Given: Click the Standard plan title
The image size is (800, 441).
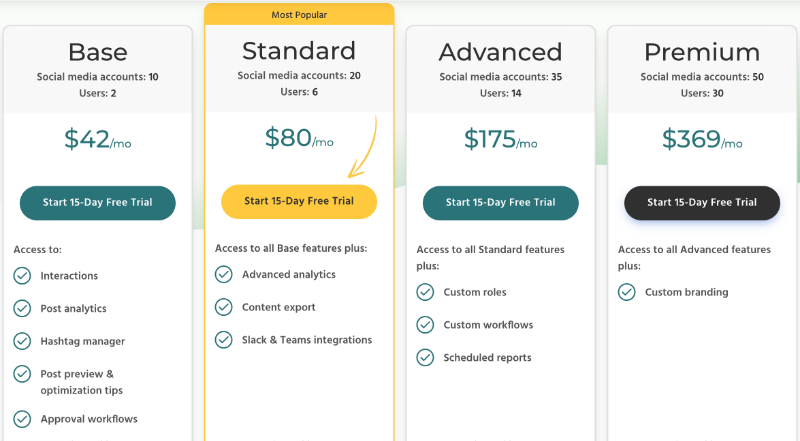Looking at the screenshot, I should coord(299,51).
